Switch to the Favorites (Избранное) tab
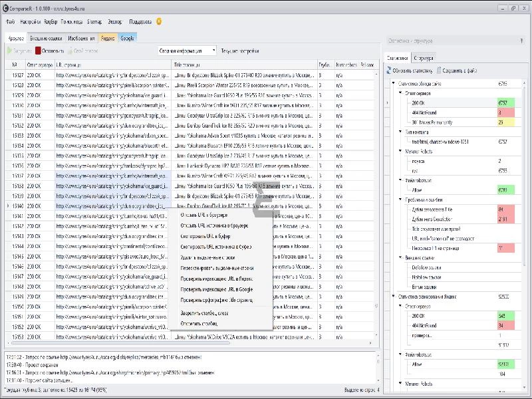This screenshot has height=399, width=532. 81,39
